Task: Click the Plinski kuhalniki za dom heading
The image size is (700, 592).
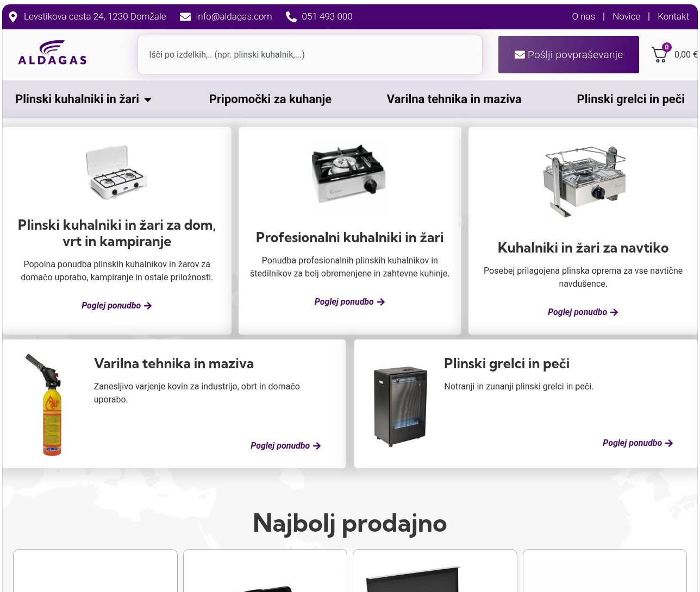Action: 117,233
